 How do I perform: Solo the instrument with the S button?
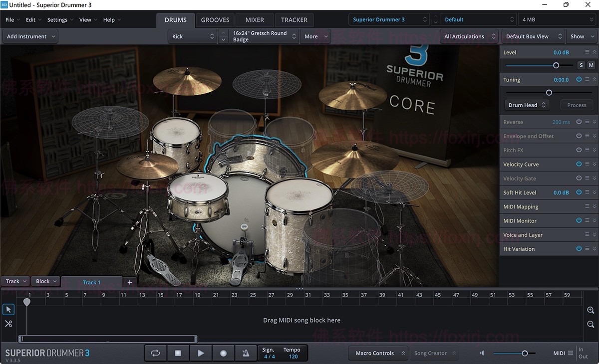(581, 65)
